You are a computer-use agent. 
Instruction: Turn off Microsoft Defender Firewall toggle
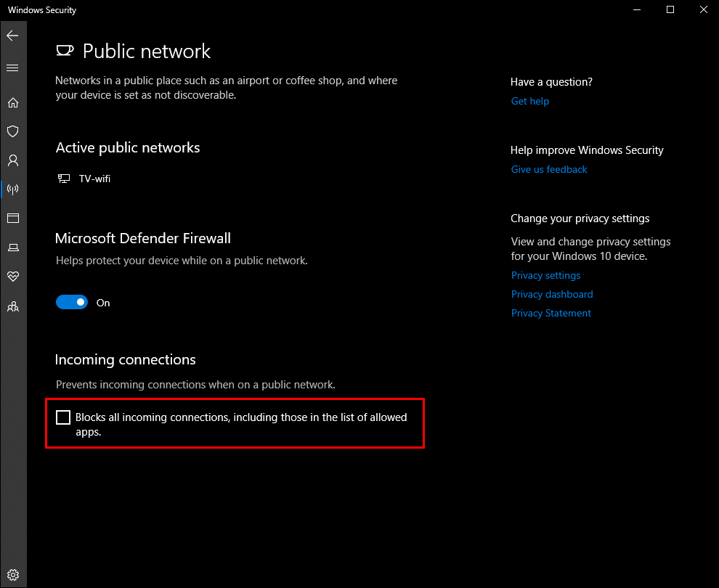click(x=72, y=303)
